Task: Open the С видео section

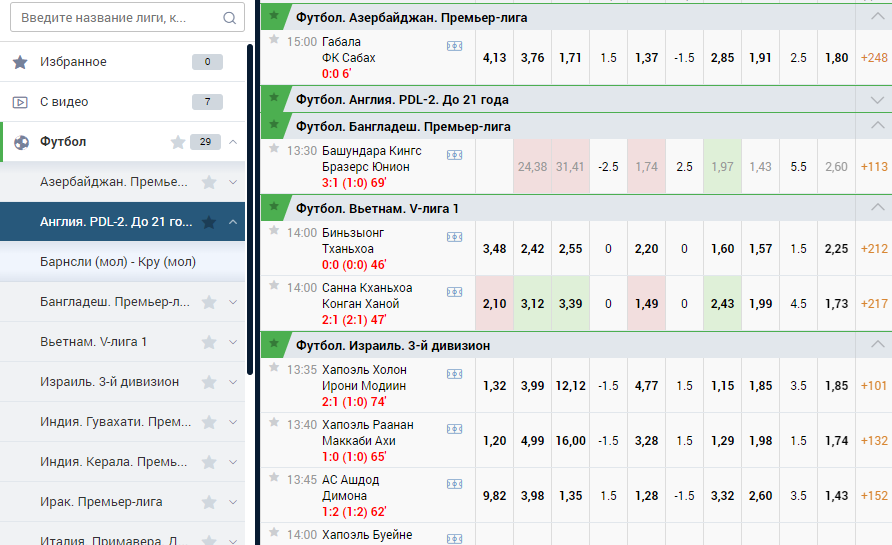Action: click(x=122, y=102)
